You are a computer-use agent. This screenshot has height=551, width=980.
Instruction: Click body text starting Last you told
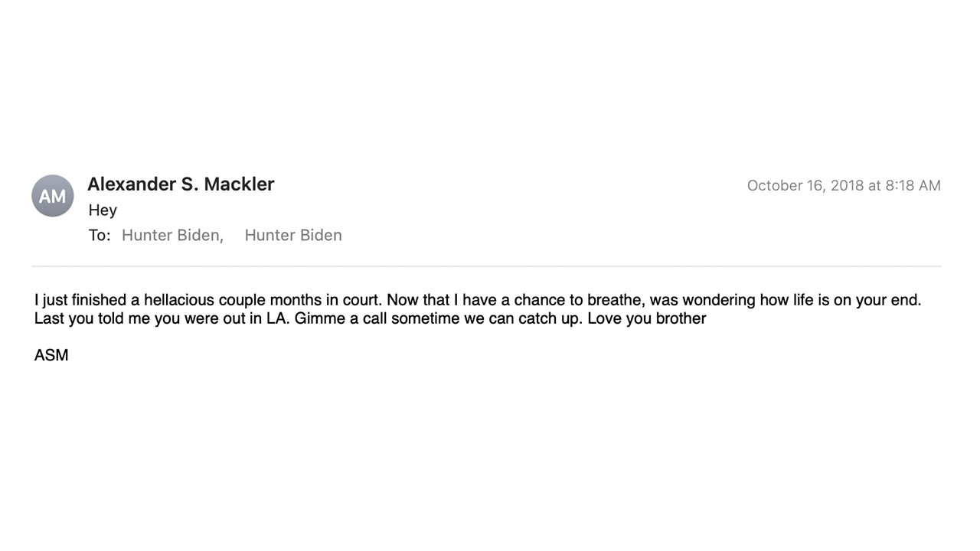coord(370,318)
